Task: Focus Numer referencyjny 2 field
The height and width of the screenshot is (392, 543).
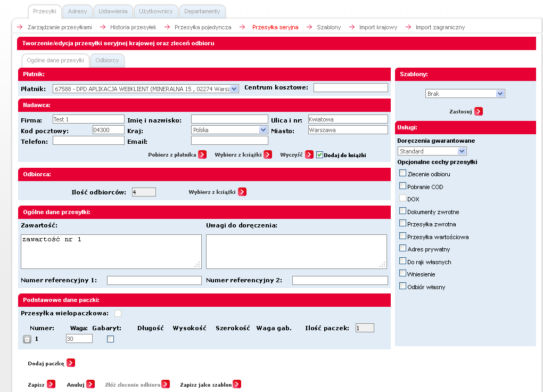Action: click(340, 280)
